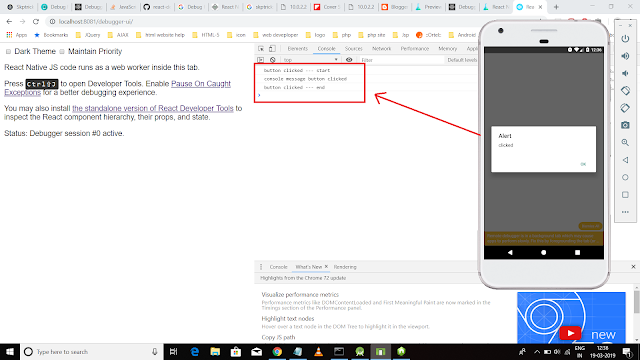Screen dimensions: 640x360
Task: Show the console sidebar panel icon
Action: click(260, 60)
